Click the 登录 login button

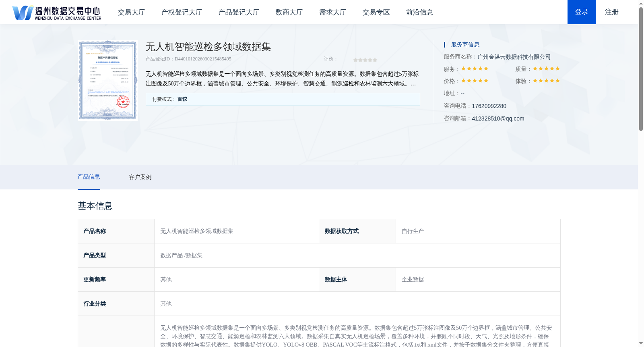pos(582,12)
